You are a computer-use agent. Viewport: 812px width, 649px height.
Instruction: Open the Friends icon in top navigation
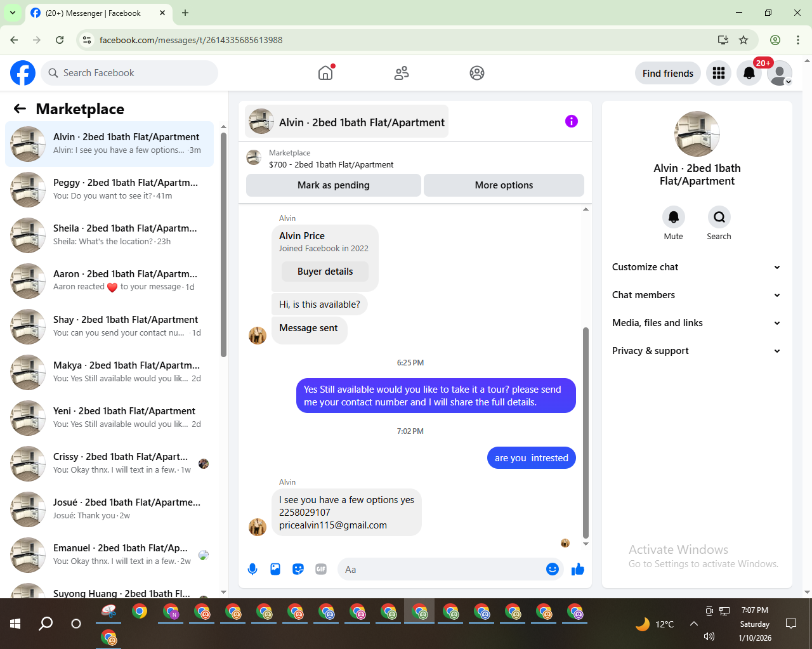(402, 73)
